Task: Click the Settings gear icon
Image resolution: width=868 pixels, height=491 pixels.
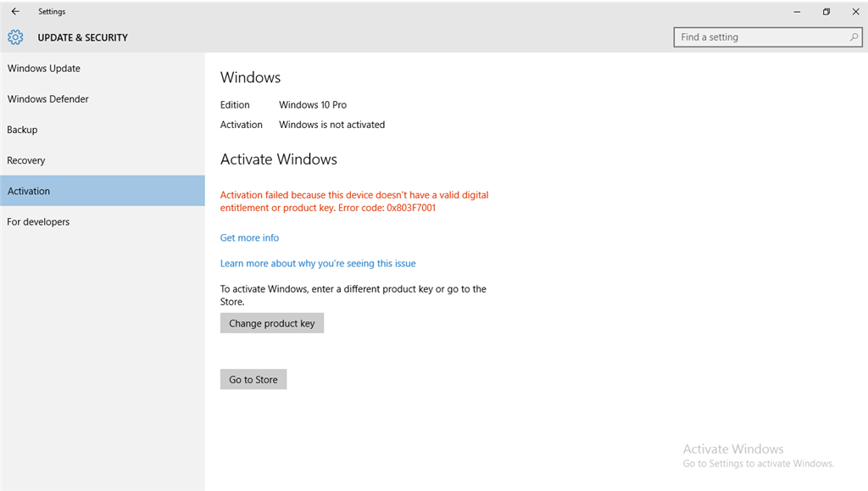Action: click(x=15, y=37)
